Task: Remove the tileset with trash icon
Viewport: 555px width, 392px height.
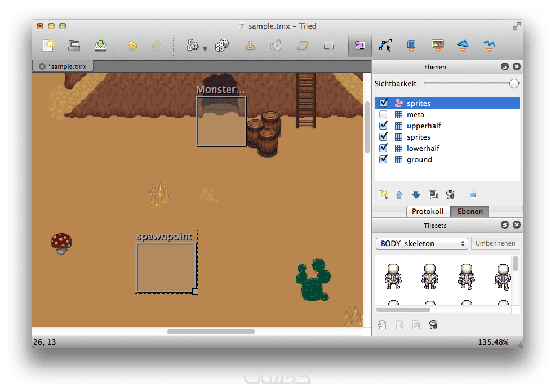Action: 433,325
